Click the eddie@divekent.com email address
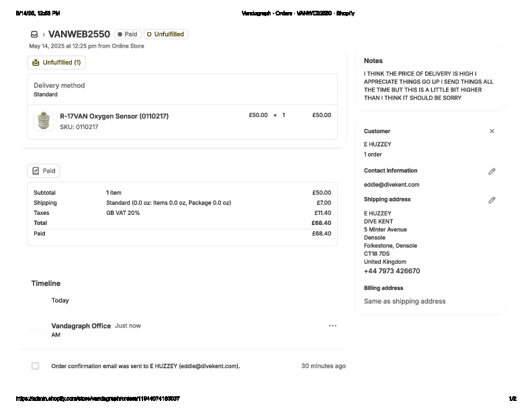 [x=392, y=185]
